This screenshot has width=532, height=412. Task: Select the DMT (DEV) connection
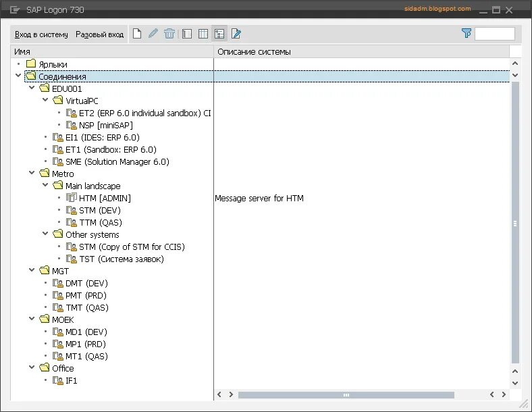[86, 284]
